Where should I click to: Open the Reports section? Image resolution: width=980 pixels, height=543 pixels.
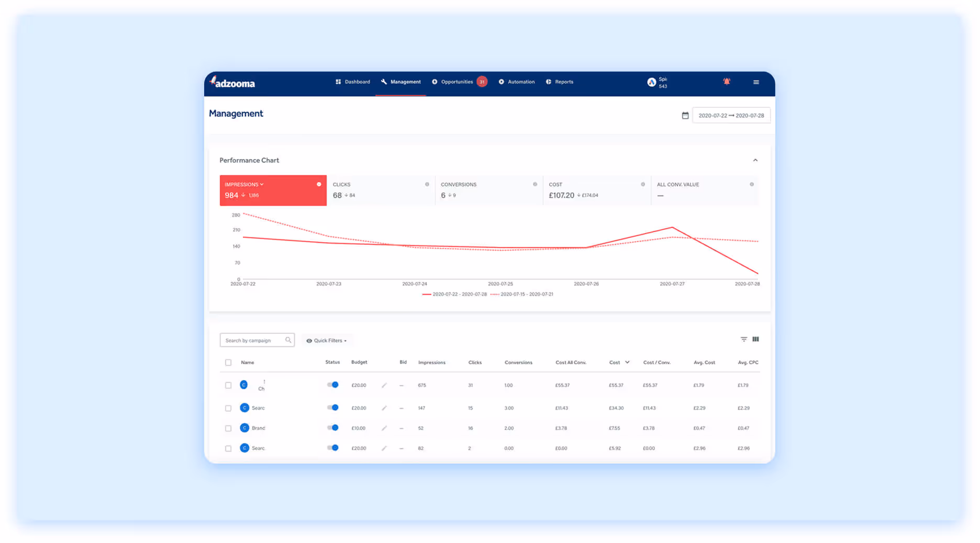(x=560, y=82)
